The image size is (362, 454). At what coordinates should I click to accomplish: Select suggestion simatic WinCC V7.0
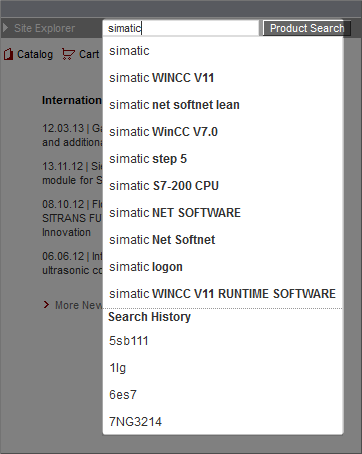[223, 132]
